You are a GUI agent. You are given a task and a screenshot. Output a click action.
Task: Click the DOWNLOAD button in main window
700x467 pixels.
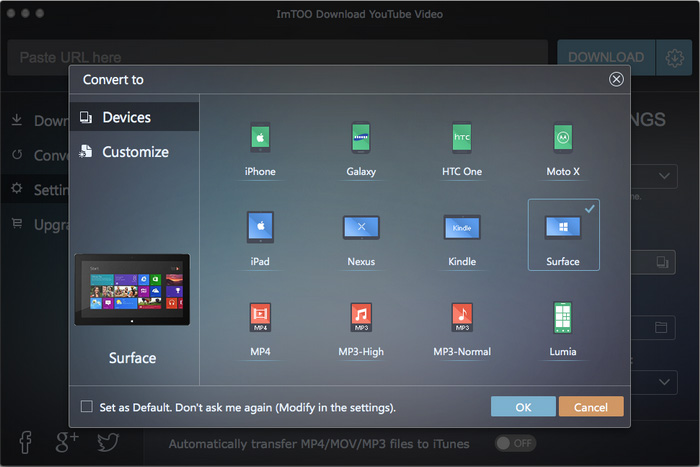(606, 57)
